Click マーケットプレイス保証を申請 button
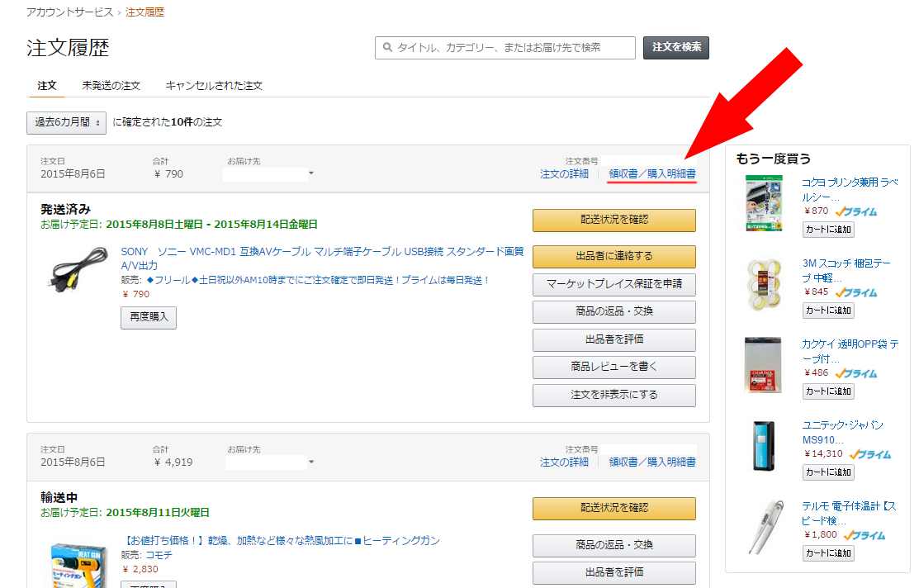 614,284
